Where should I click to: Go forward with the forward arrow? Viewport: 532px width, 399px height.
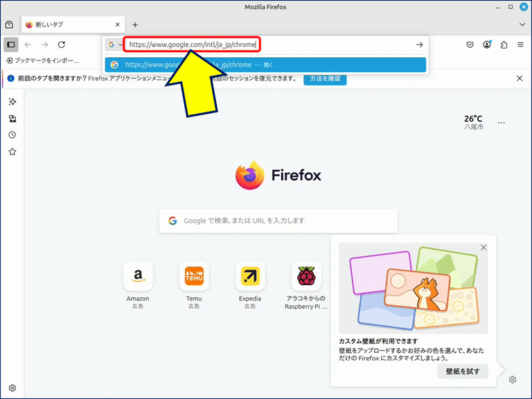click(45, 45)
